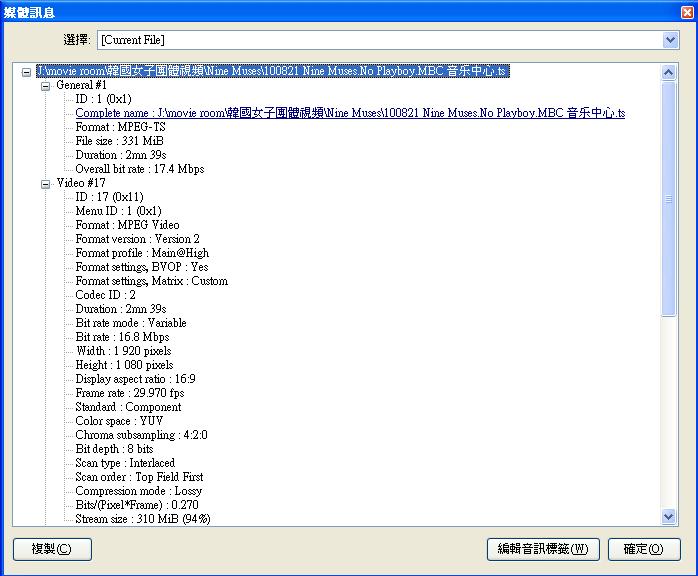Select the 'Color space : YUV' row
Screen dimensions: 698x576
tap(119, 421)
